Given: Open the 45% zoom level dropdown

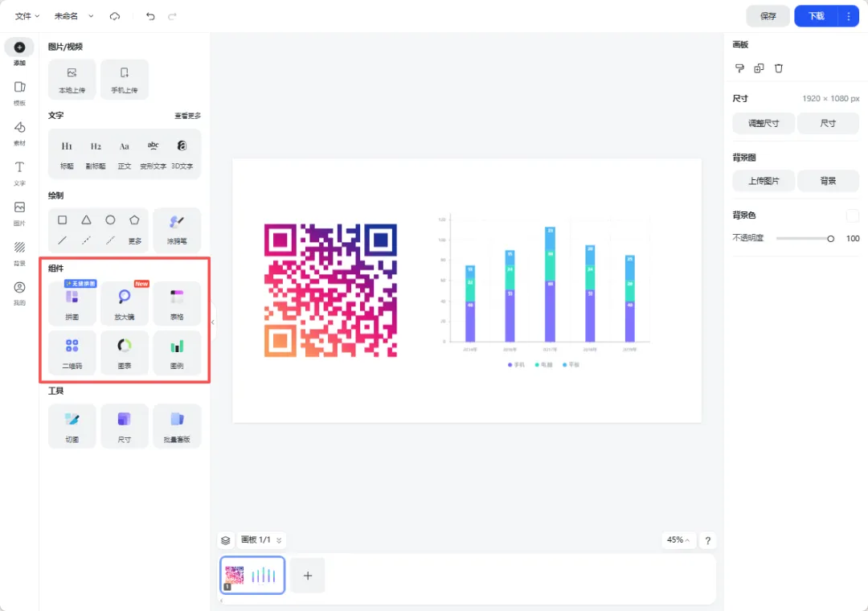Looking at the screenshot, I should (678, 539).
